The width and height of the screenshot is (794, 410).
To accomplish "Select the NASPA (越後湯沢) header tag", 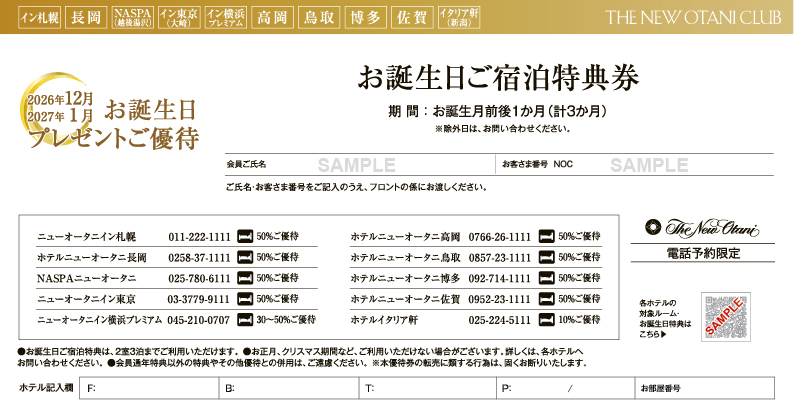I will click(x=133, y=18).
